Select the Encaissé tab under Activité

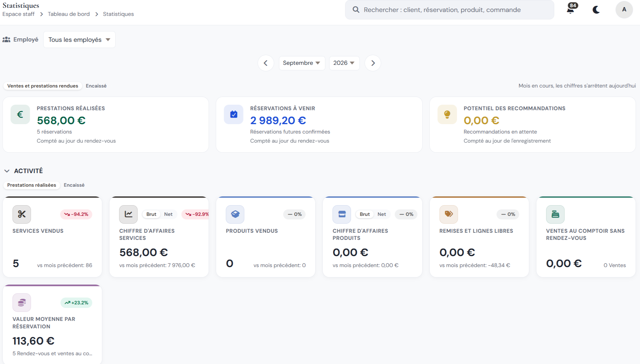(74, 185)
